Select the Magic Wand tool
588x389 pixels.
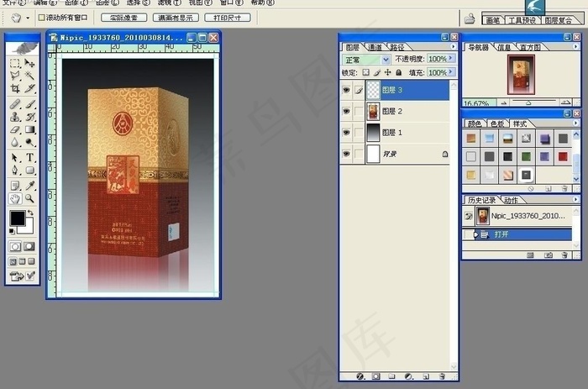[x=29, y=76]
